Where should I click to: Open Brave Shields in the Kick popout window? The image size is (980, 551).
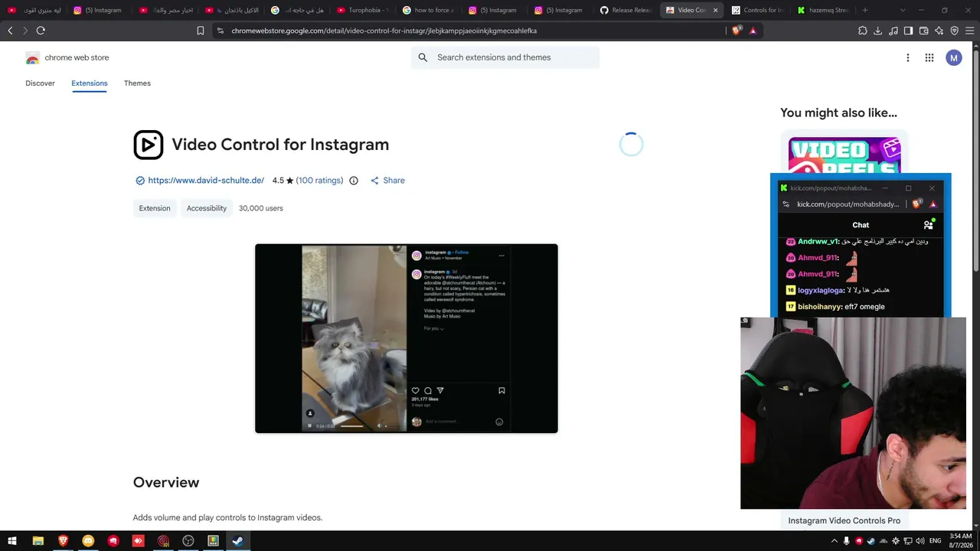tap(916, 204)
